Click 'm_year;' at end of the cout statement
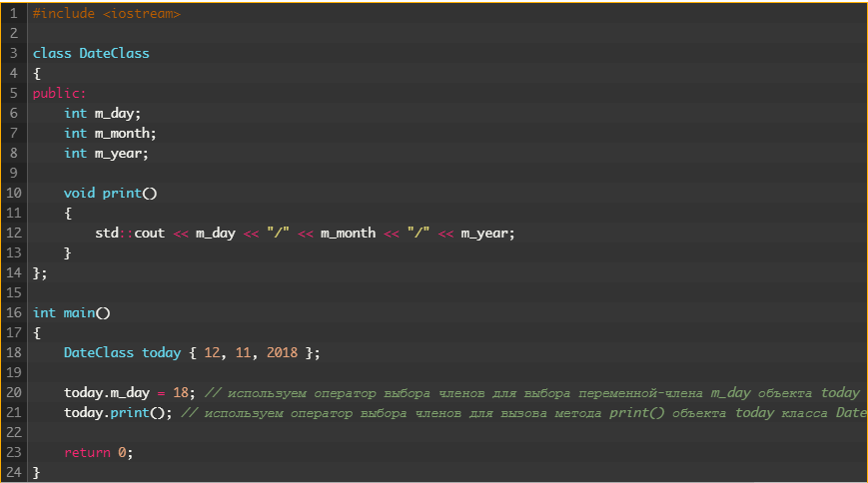The image size is (868, 483). (x=487, y=234)
